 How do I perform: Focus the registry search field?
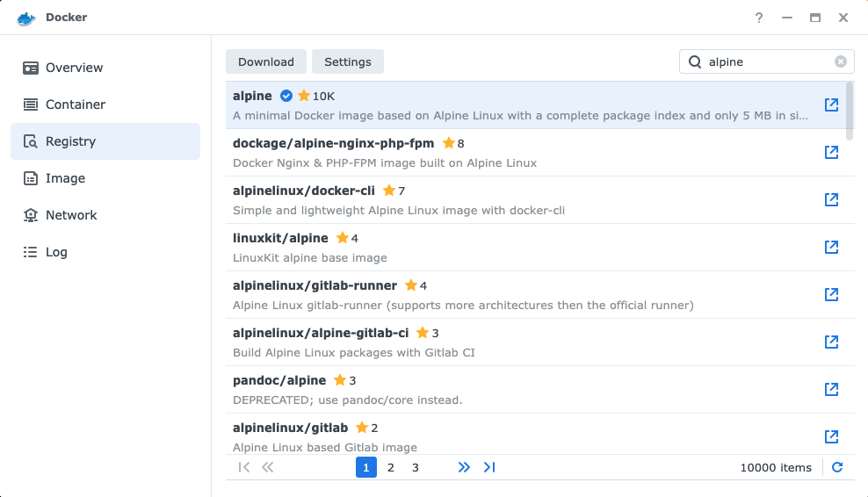click(x=764, y=61)
